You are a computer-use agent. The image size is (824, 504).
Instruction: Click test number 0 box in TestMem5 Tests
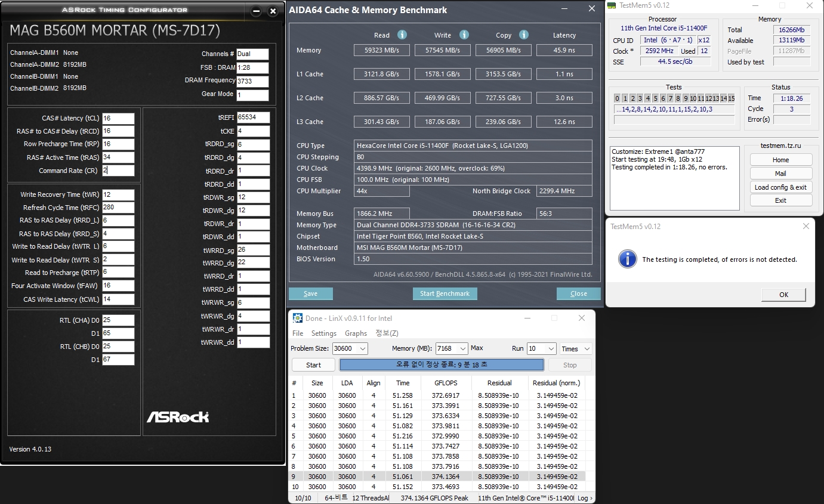618,98
